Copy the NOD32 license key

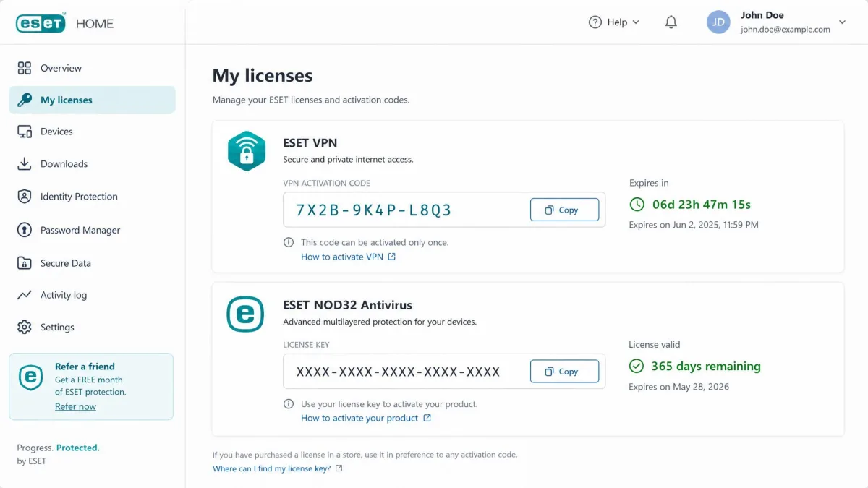click(x=565, y=372)
